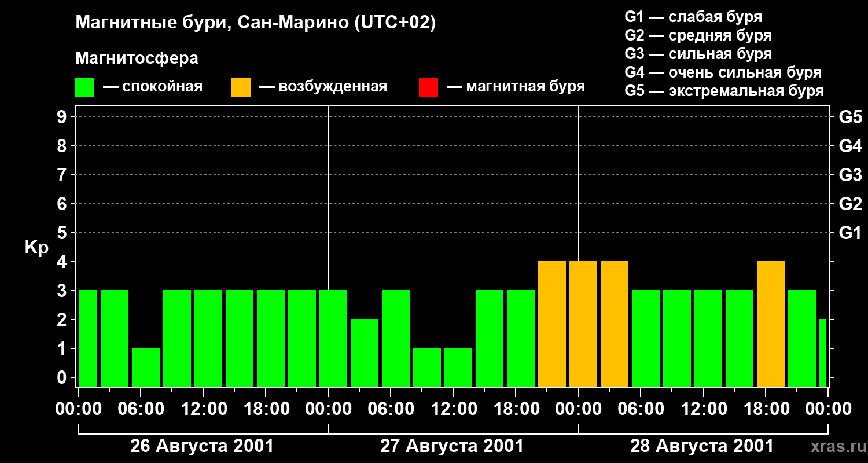Select the "G4 — очень сильная буря" legend line
Screen dimensions: 868x463
pyautogui.click(x=723, y=72)
